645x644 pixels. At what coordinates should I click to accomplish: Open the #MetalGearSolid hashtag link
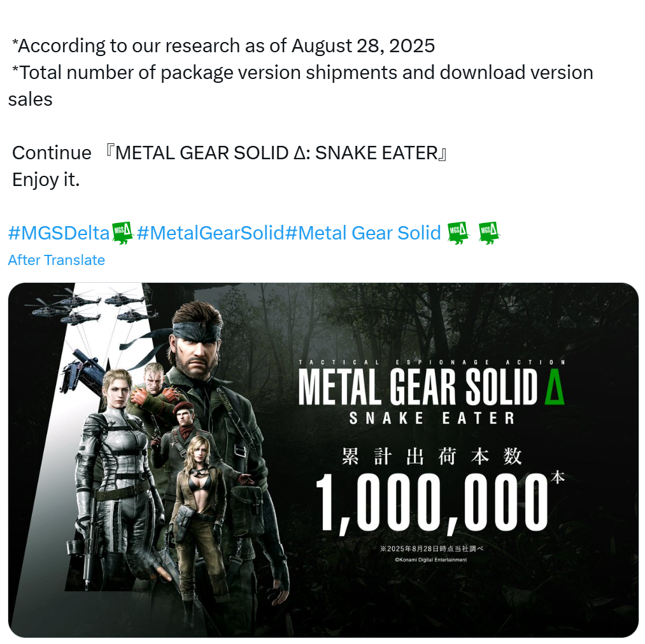click(x=210, y=233)
